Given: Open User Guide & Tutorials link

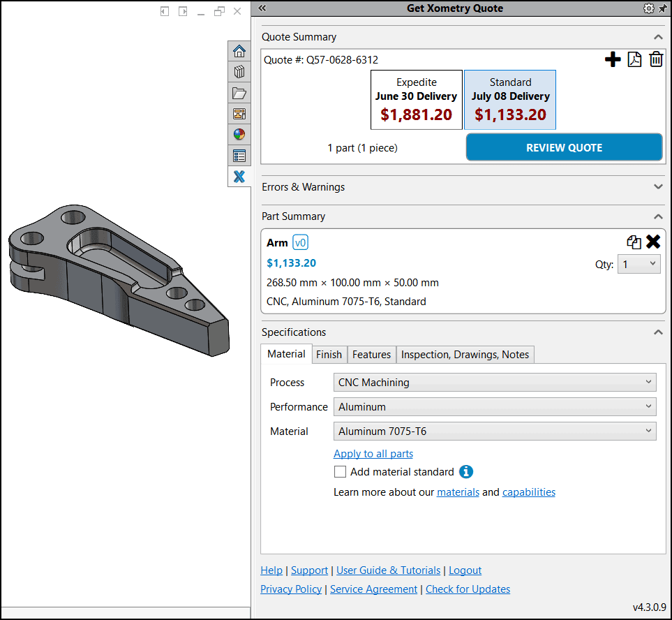Looking at the screenshot, I should coord(388,570).
